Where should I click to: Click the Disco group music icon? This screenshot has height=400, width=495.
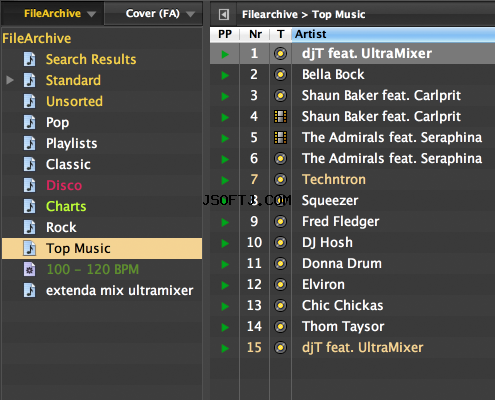[x=30, y=185]
